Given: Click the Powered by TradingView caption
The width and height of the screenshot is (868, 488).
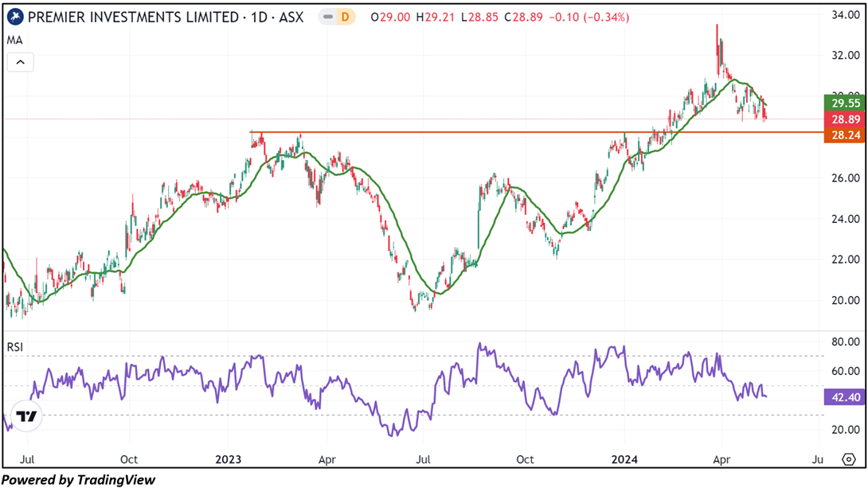Looking at the screenshot, I should click(x=79, y=480).
